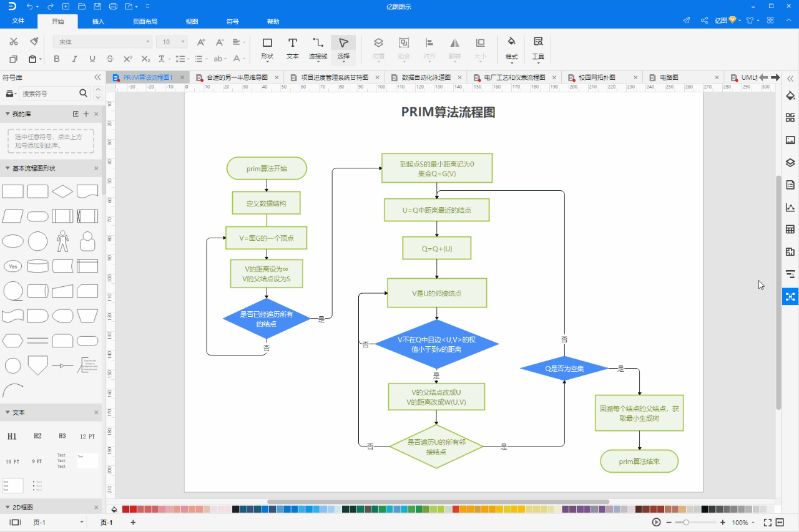Toggle bold formatting
799x532 pixels.
pos(57,59)
